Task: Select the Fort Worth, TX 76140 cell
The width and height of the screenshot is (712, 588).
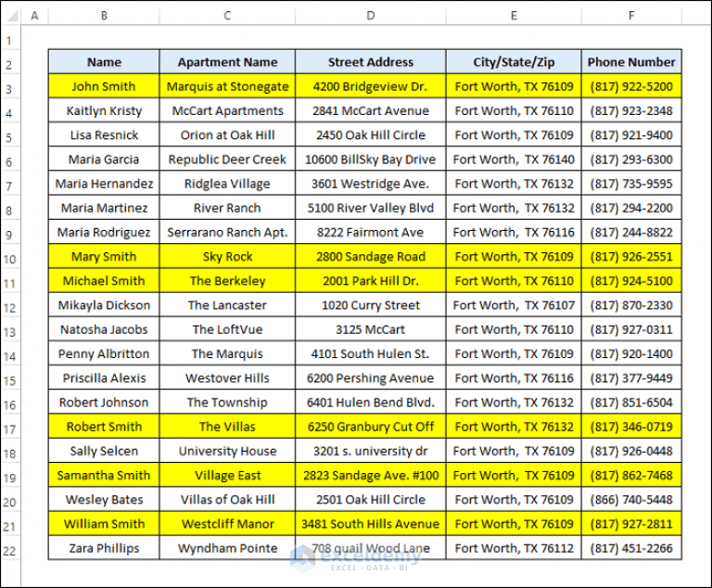Action: coord(514,159)
